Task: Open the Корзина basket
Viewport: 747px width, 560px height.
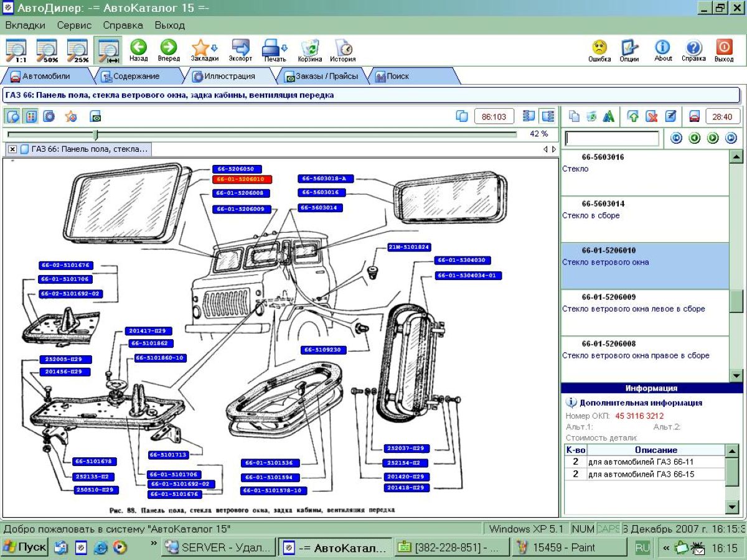Action: coord(309,50)
